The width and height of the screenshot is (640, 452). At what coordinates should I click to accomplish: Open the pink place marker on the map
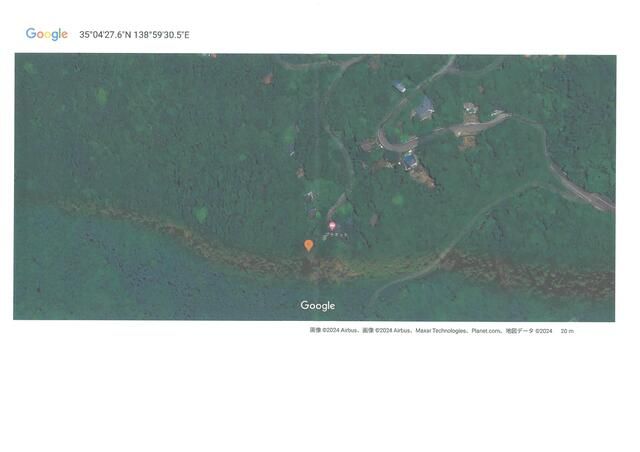pos(332,227)
